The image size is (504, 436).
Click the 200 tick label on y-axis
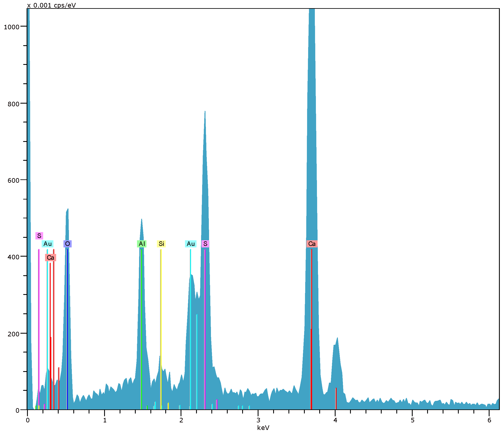tap(13, 334)
